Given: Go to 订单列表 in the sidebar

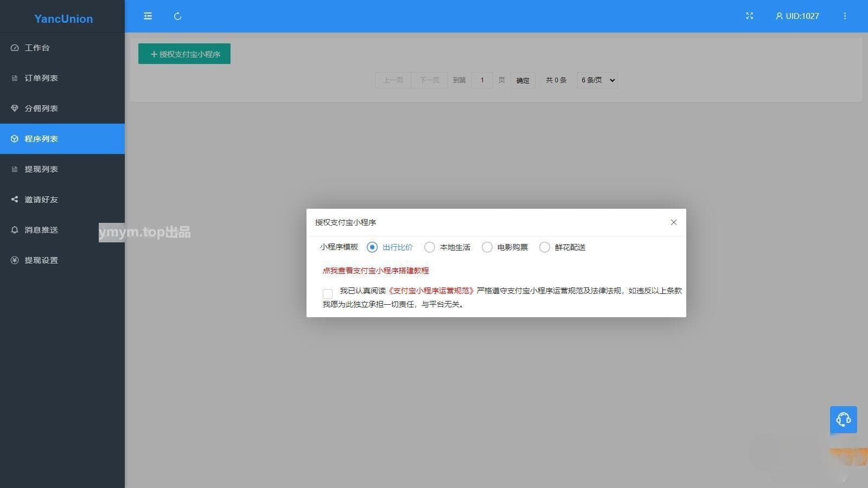Looking at the screenshot, I should 62,78.
